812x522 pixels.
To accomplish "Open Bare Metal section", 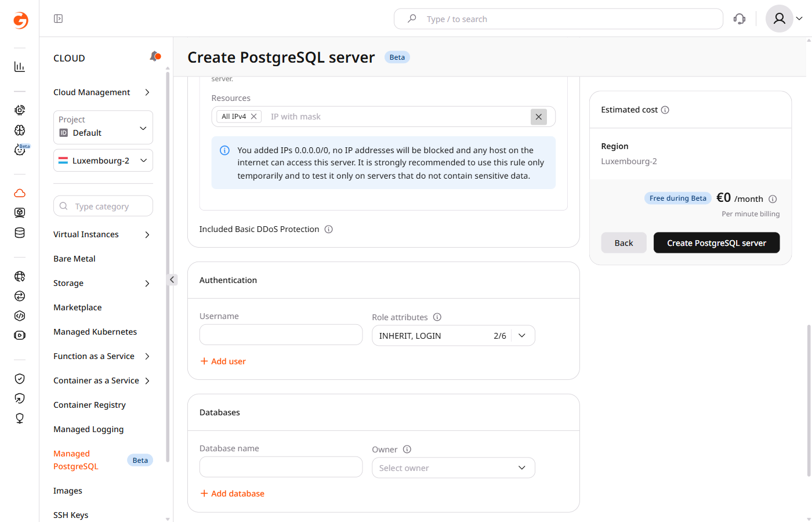I will tap(74, 259).
